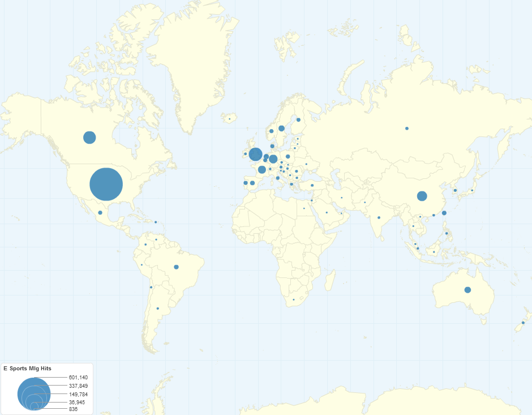Click the 601,140 legend value label
Screen dimensions: 532x415
[x=78, y=378]
